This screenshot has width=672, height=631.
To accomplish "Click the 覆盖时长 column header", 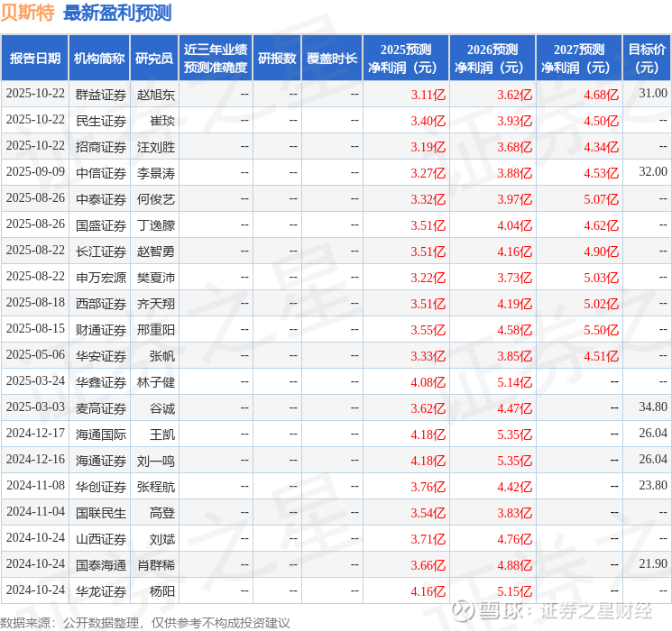I will (332, 58).
